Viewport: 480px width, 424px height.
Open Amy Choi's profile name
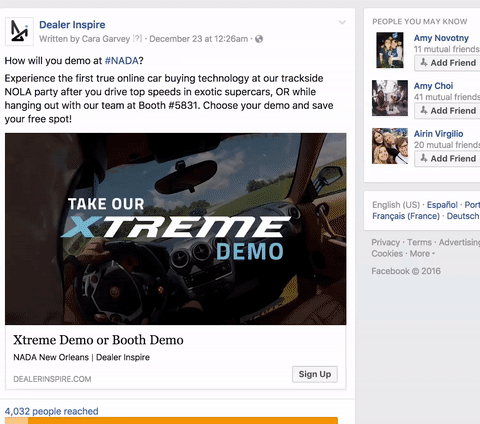pyautogui.click(x=433, y=86)
